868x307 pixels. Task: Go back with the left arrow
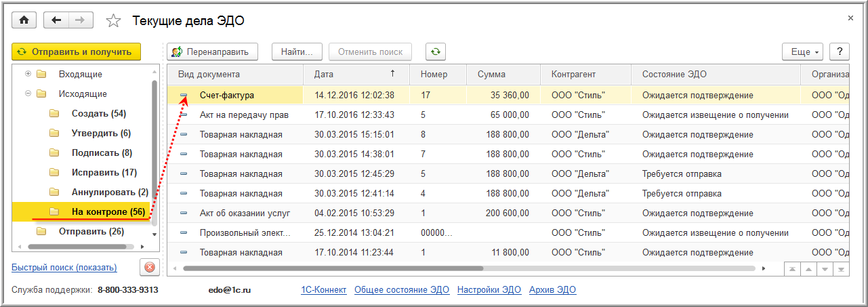[x=56, y=20]
